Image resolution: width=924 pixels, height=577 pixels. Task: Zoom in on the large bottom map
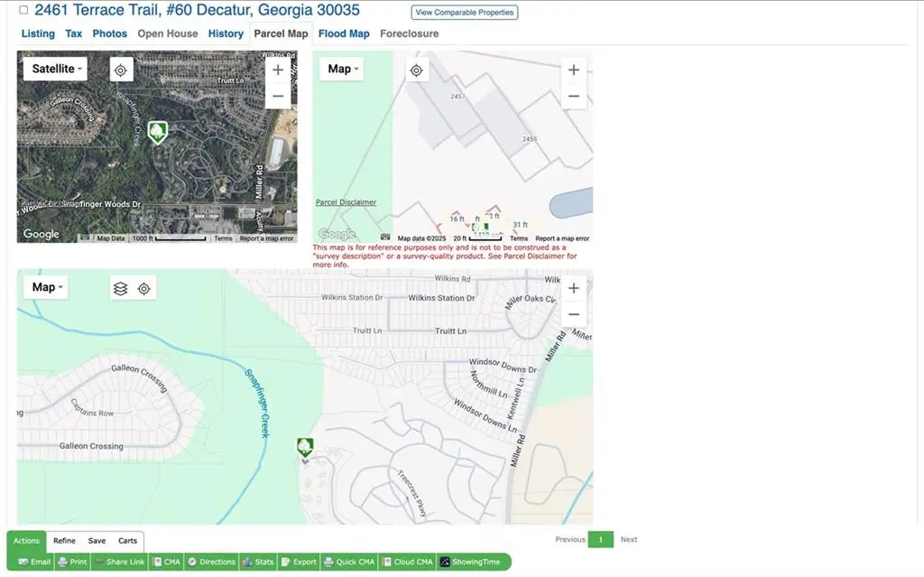(574, 288)
